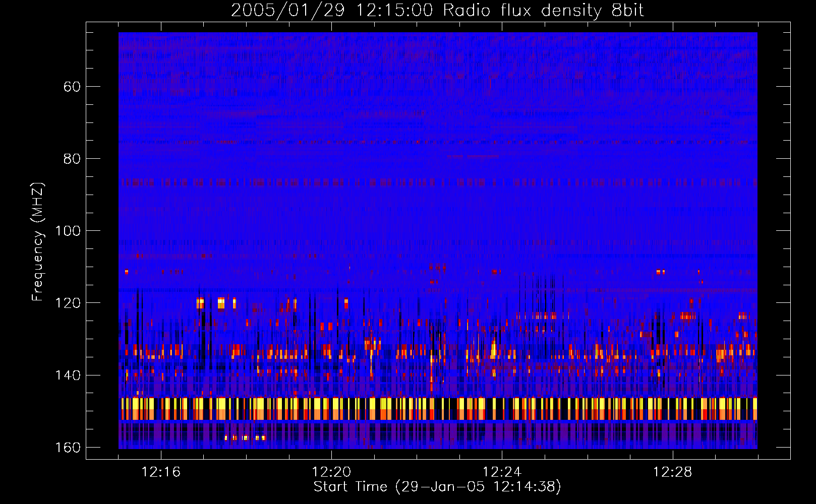Click the 120 frequency tick label
Screen dimensions: 816x504
click(x=68, y=303)
